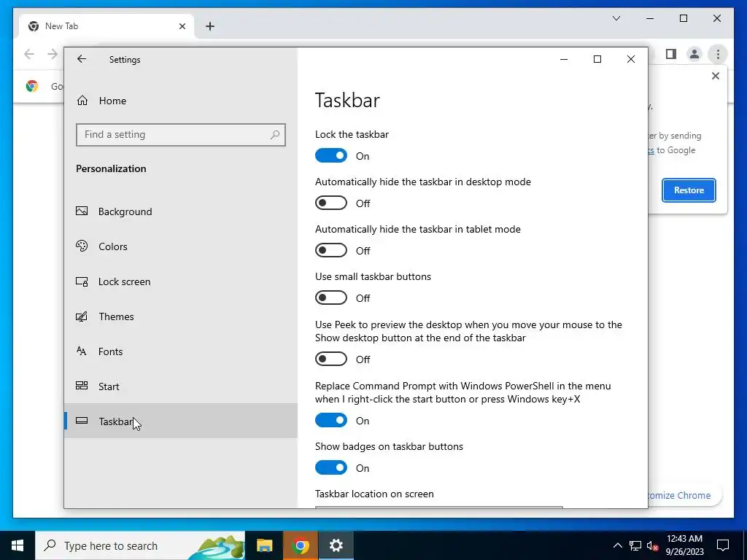Maximize the Settings window

597,59
